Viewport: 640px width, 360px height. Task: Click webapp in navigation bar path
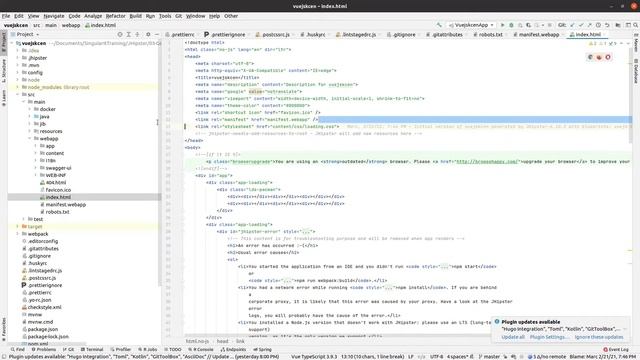71,25
